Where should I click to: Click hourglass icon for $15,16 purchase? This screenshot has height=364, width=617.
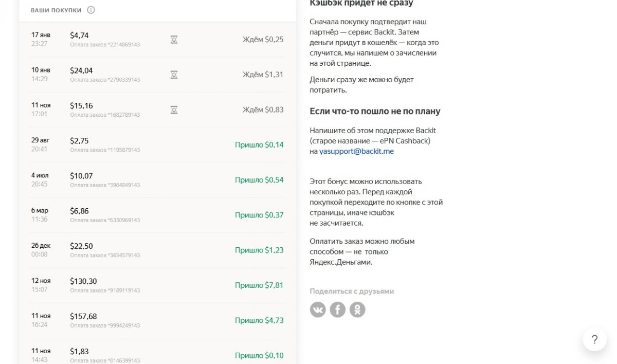click(174, 110)
